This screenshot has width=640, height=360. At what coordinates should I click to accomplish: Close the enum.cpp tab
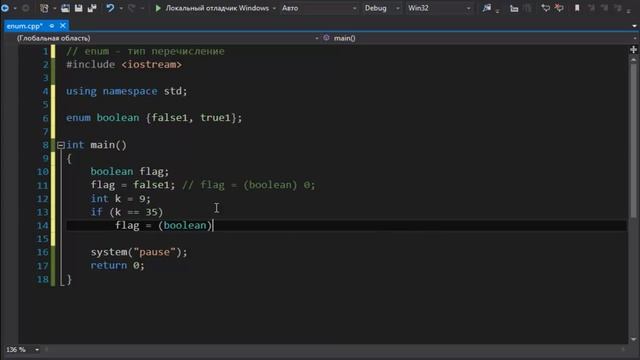pyautogui.click(x=62, y=26)
